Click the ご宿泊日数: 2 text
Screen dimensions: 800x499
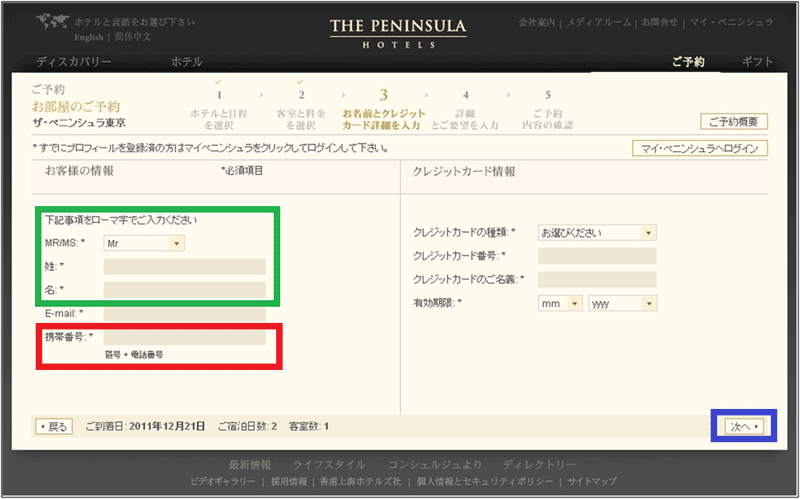(x=247, y=427)
